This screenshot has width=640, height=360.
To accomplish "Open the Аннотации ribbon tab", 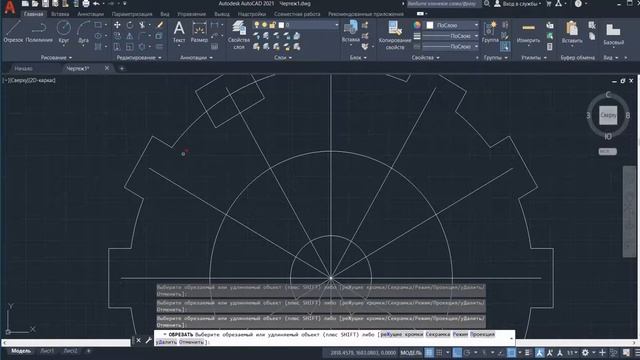I will tap(91, 14).
